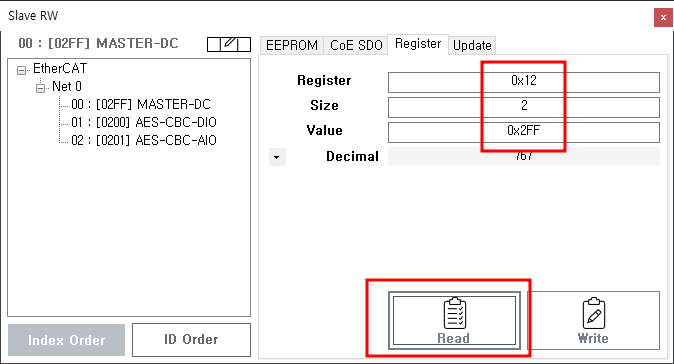
Task: Click the Size field label
Action: click(324, 105)
